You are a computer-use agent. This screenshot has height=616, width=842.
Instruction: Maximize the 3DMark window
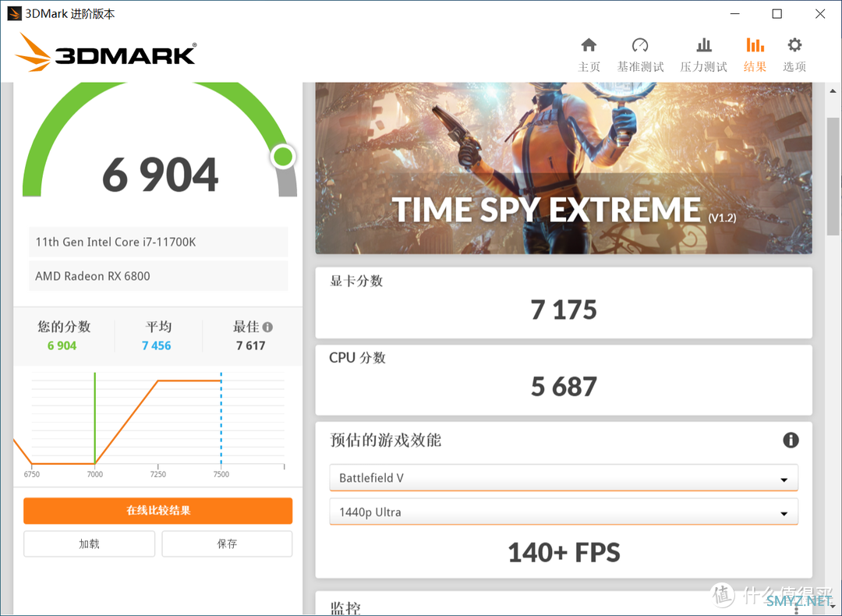pos(777,13)
